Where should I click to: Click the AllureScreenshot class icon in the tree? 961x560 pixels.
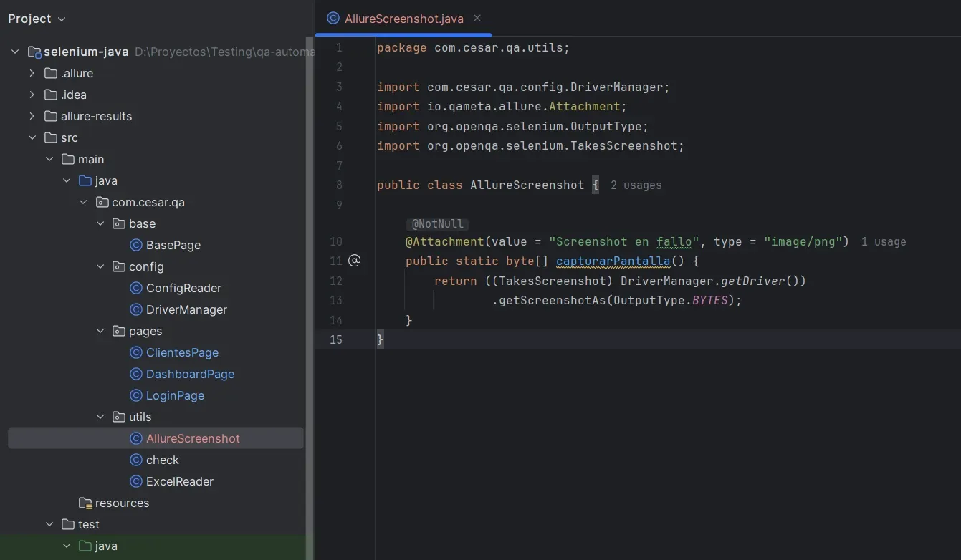coord(136,438)
